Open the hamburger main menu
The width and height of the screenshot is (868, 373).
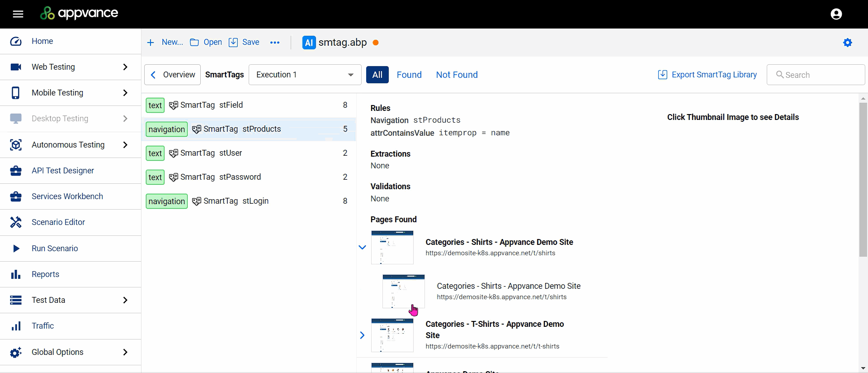[x=18, y=14]
